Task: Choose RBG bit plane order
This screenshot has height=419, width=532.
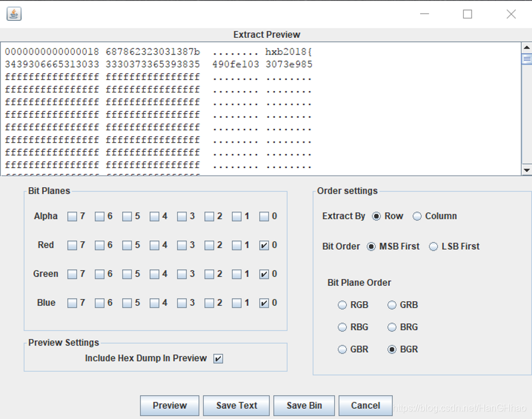Action: coord(342,327)
